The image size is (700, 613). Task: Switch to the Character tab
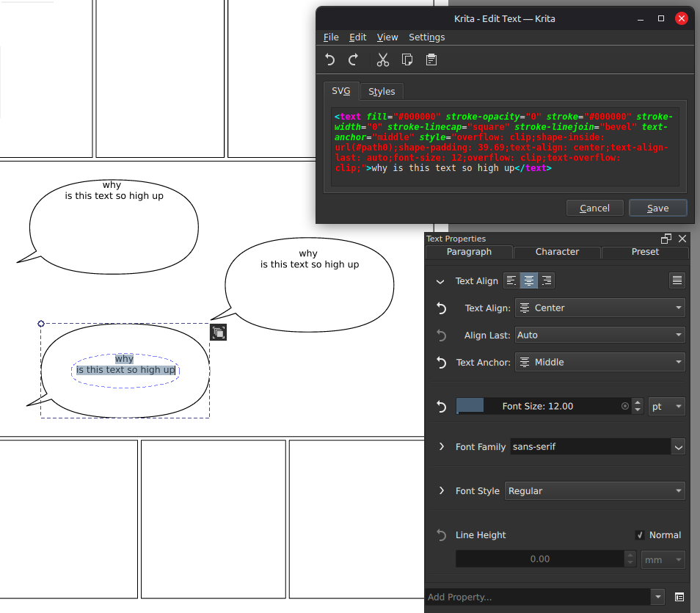[x=557, y=252]
